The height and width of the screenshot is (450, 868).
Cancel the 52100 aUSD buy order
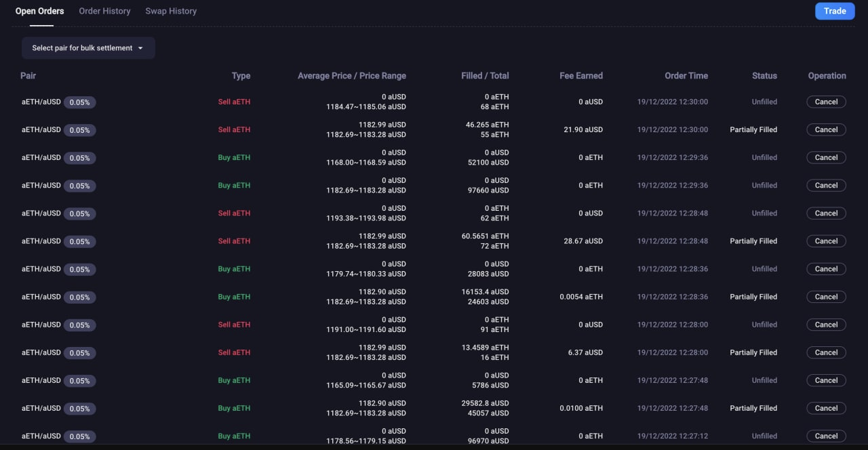[826, 157]
